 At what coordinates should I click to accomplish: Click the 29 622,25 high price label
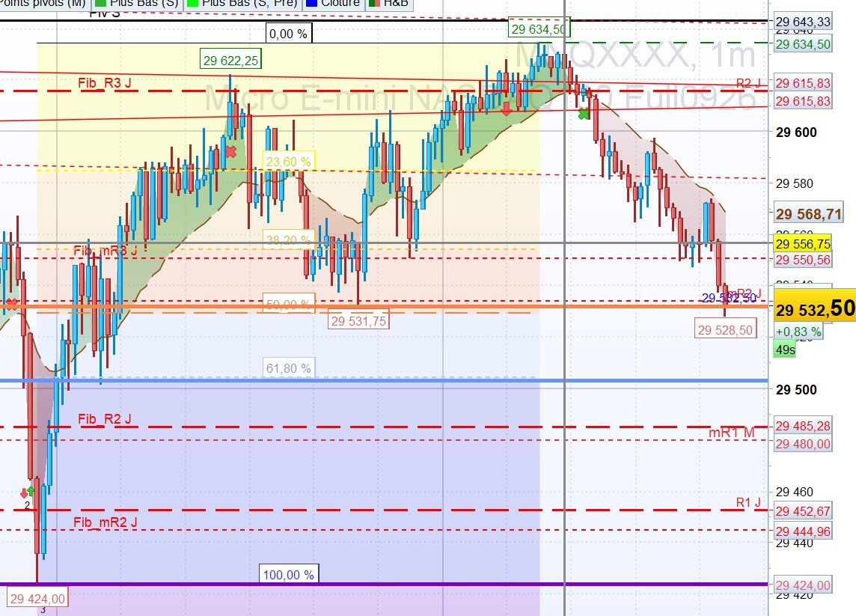pyautogui.click(x=230, y=60)
